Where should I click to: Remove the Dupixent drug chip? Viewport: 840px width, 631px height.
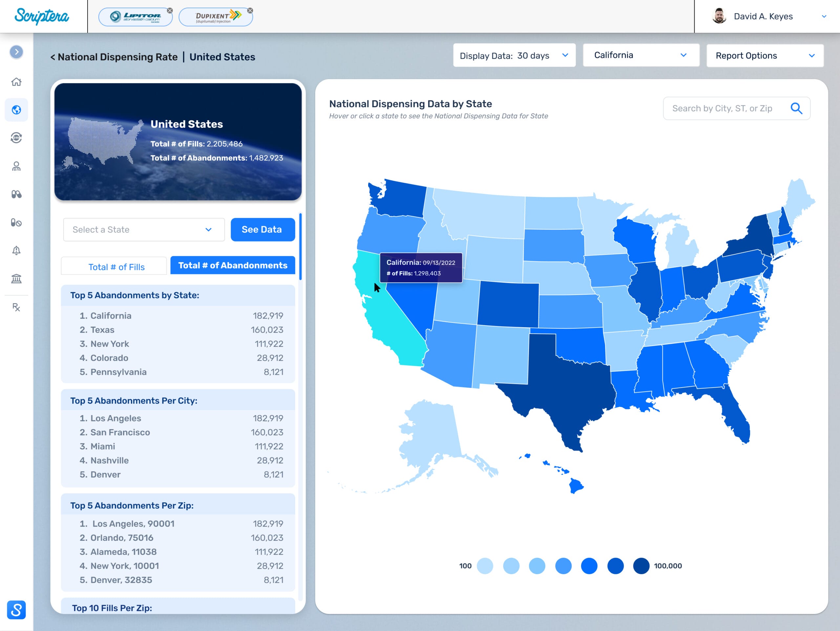tap(250, 11)
